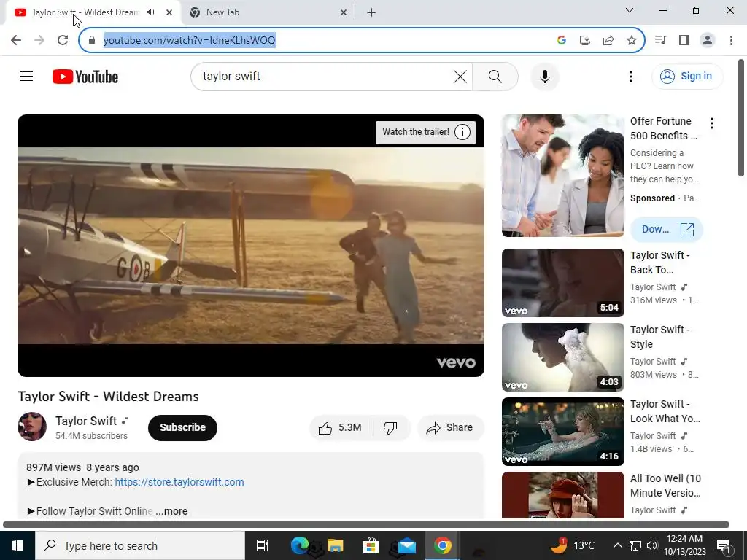747x560 pixels.
Task: Start voice search with microphone
Action: click(544, 76)
